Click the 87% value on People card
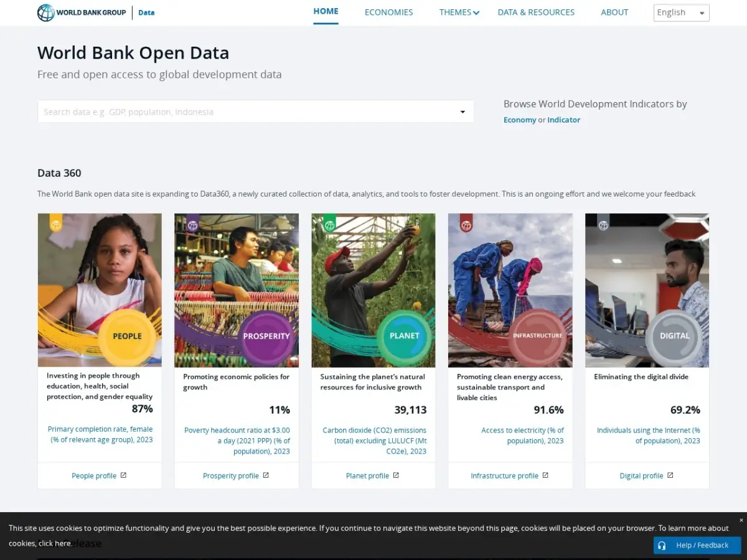The image size is (747, 560). [142, 409]
